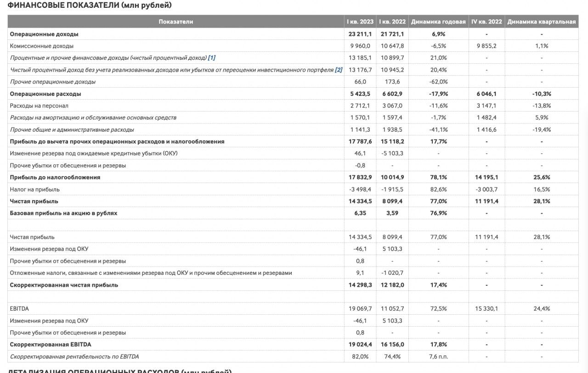Select the 'IV кв. 2022' column header
This screenshot has width=588, height=373.
tap(486, 22)
